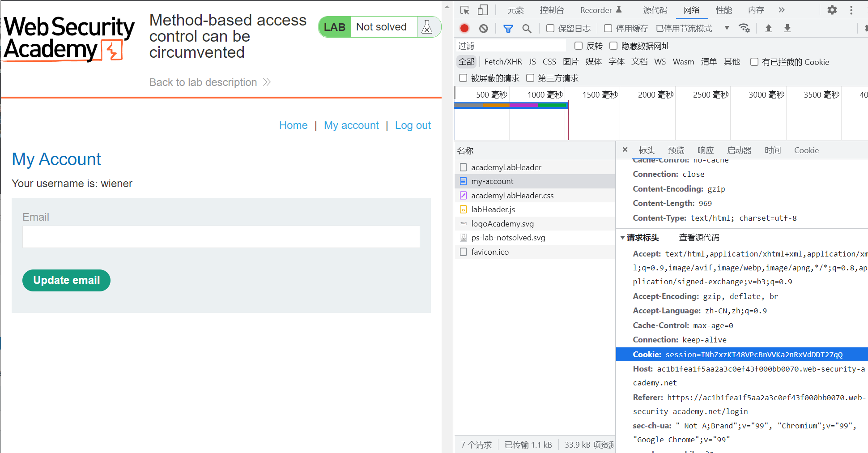868x453 pixels.
Task: Toggle the device toolbar icon
Action: click(x=483, y=10)
